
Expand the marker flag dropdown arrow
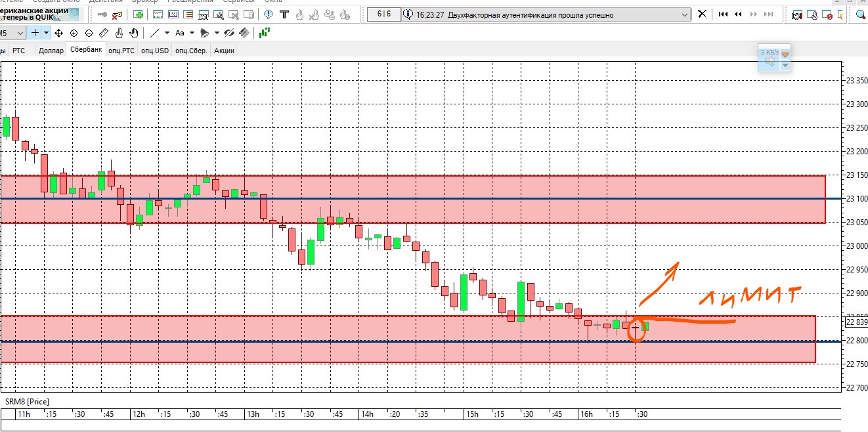coord(215,33)
